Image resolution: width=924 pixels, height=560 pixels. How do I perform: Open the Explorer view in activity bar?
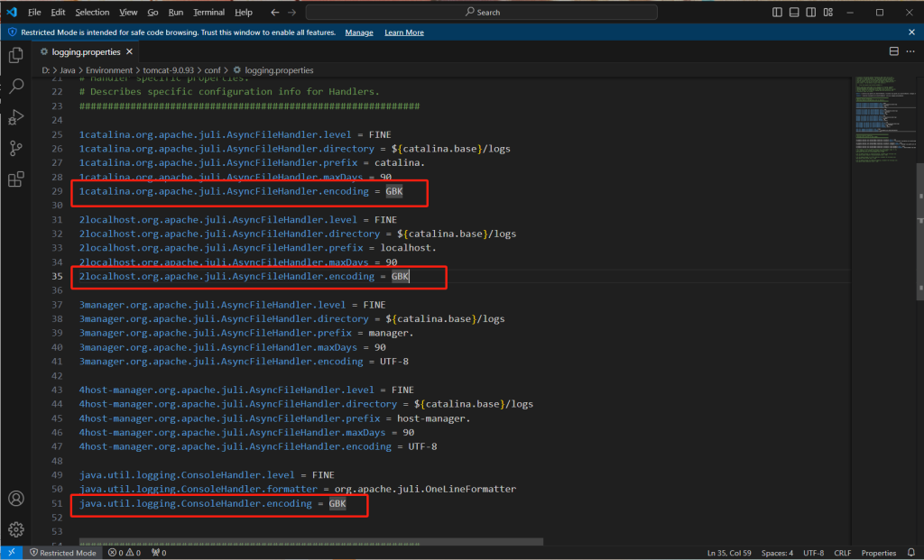(x=16, y=55)
